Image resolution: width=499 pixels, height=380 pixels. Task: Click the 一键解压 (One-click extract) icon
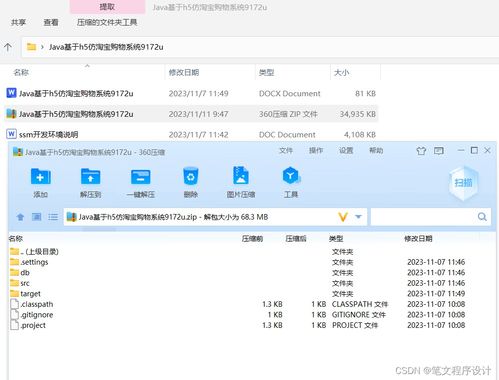pyautogui.click(x=140, y=177)
